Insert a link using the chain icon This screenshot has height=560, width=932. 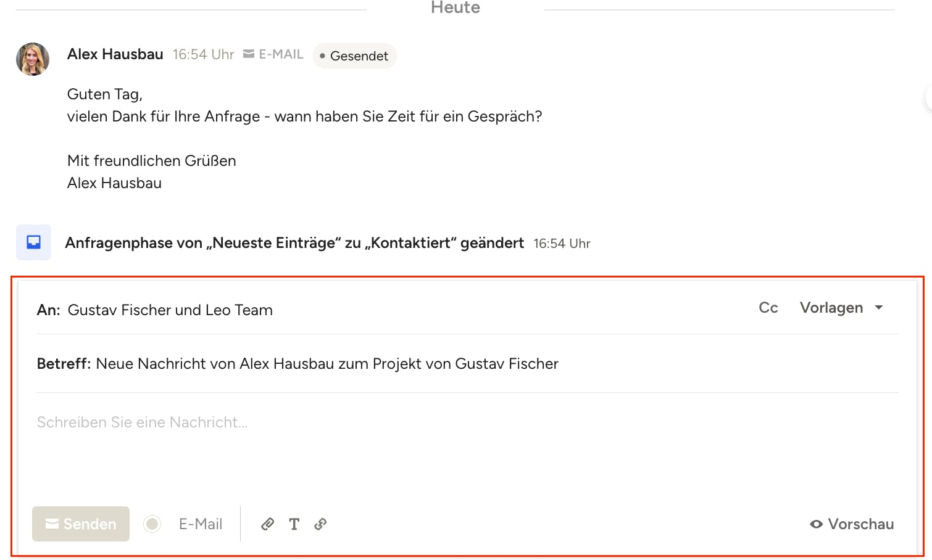[320, 524]
